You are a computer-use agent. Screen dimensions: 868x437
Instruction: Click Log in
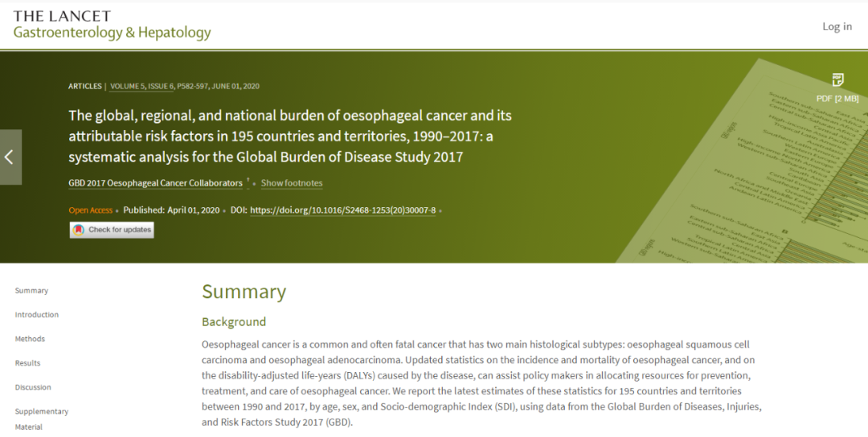click(837, 26)
